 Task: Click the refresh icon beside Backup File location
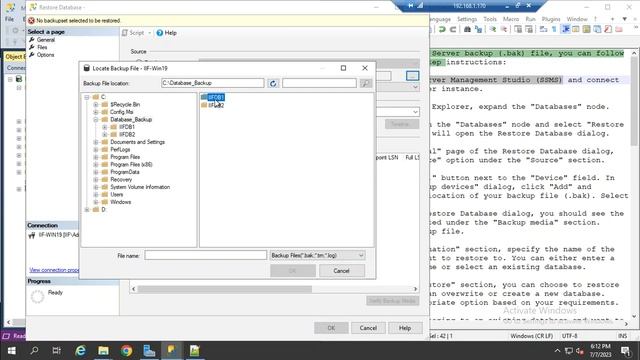273,83
